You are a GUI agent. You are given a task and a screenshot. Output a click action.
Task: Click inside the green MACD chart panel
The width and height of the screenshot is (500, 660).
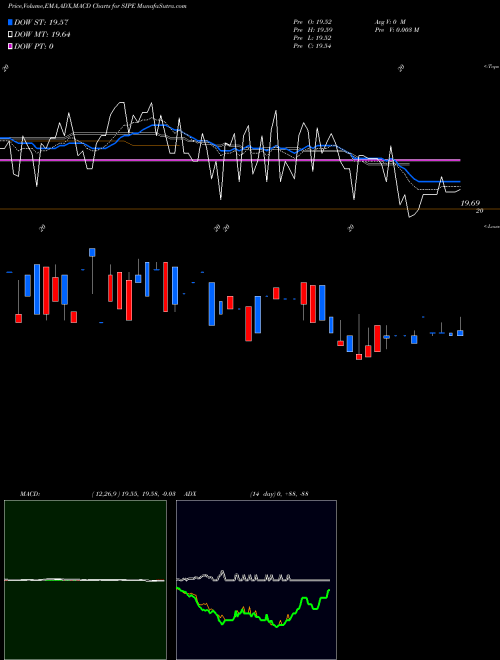pyautogui.click(x=85, y=580)
